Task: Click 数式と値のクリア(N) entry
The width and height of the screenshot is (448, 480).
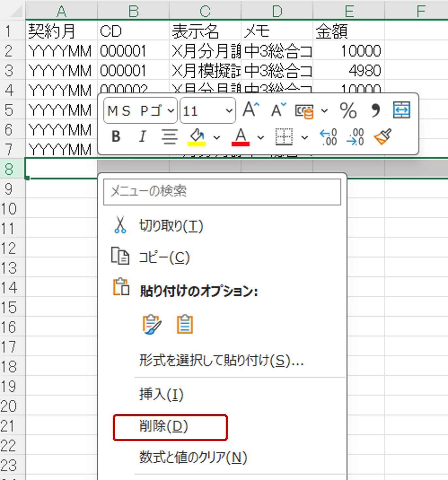Action: (x=193, y=457)
